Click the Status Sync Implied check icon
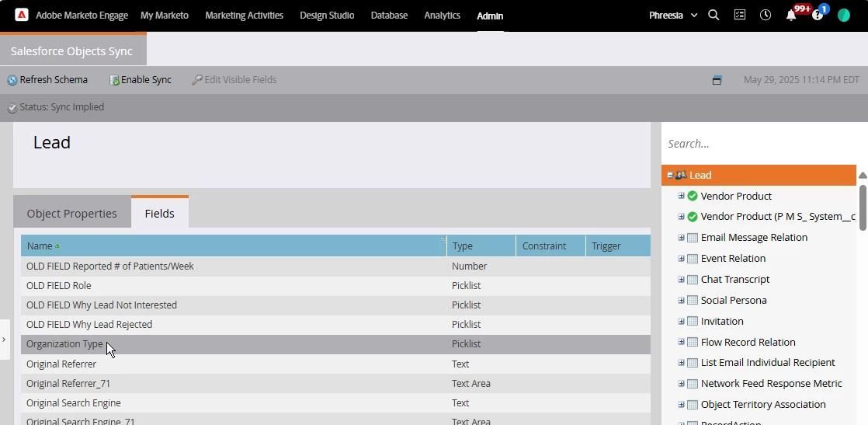Image resolution: width=868 pixels, height=425 pixels. (x=12, y=108)
